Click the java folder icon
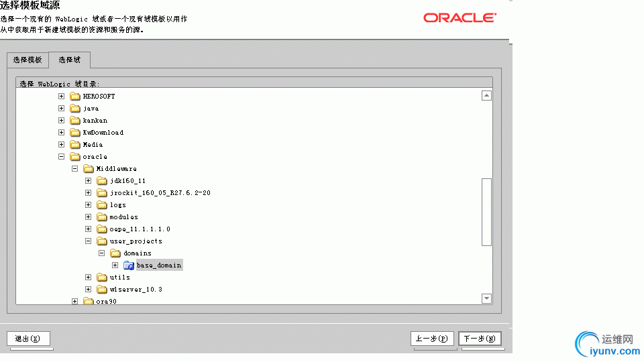The width and height of the screenshot is (644, 362). click(x=74, y=109)
